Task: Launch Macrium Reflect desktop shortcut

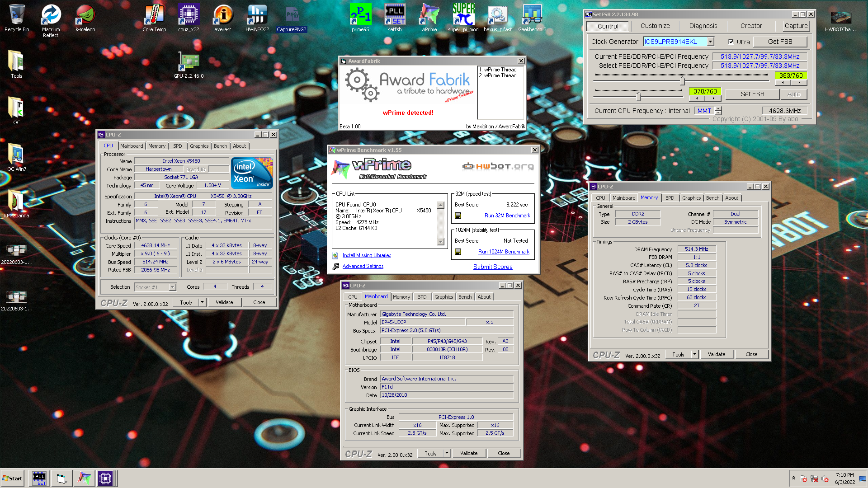Action: [x=51, y=20]
